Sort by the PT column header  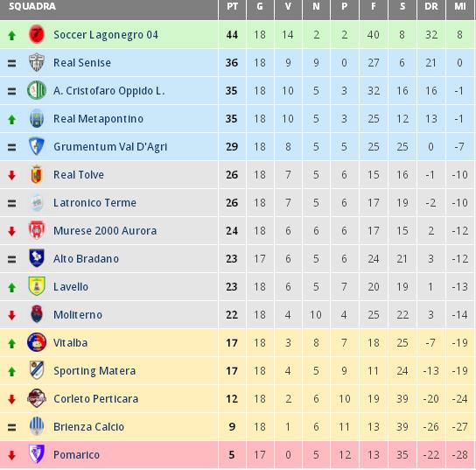pyautogui.click(x=232, y=6)
